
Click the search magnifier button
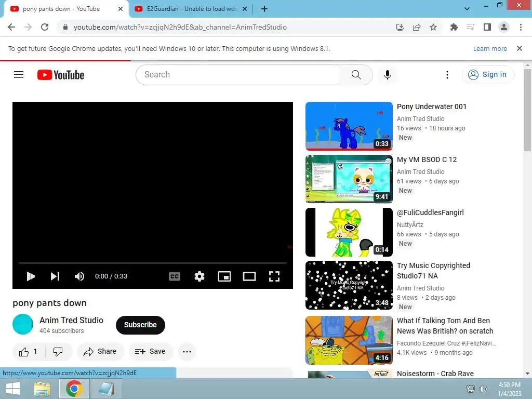tap(356, 75)
